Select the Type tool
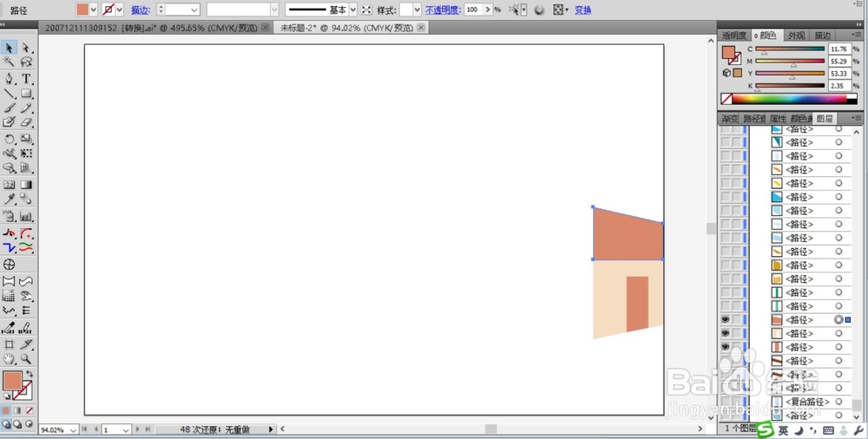 tap(26, 79)
